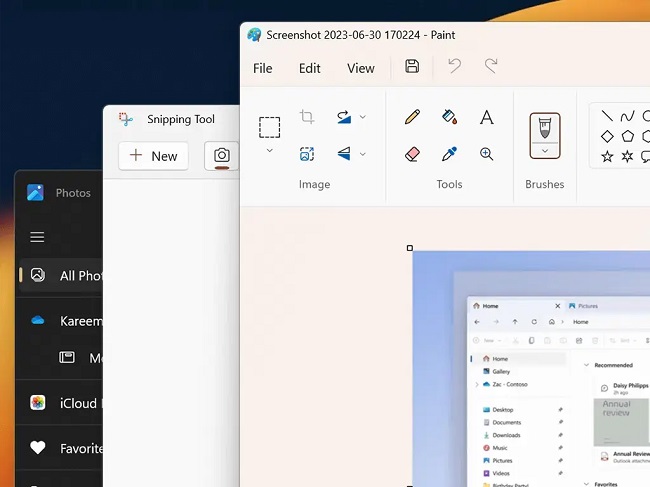Click the Remove background image icon

[307, 154]
